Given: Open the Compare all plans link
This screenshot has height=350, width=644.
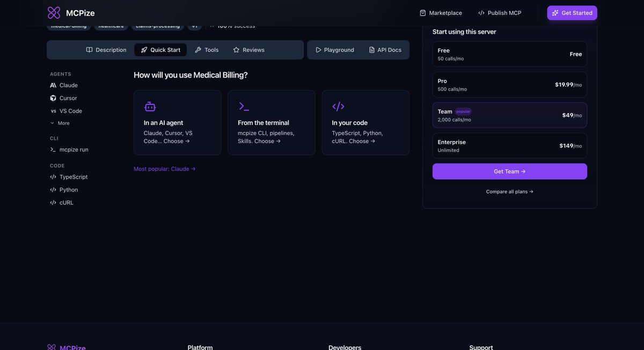Looking at the screenshot, I should (510, 191).
